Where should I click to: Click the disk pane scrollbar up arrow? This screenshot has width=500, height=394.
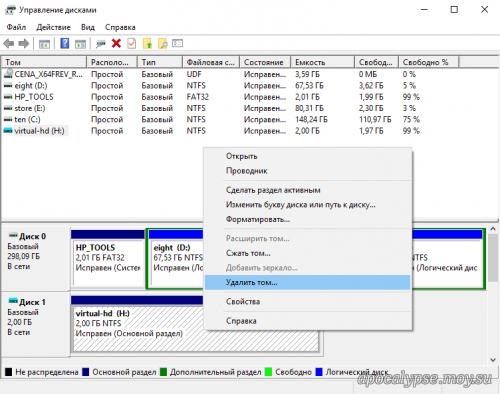[x=493, y=229]
